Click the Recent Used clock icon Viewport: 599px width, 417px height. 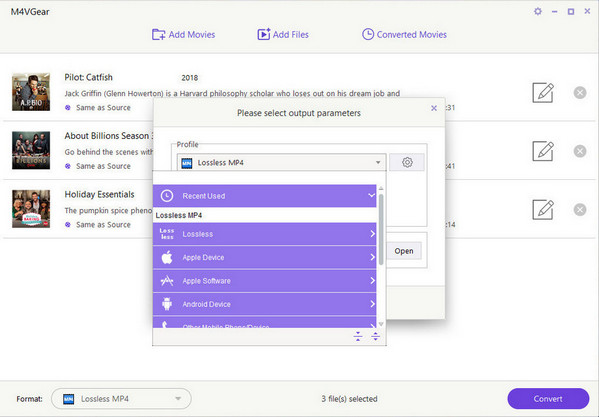coord(167,196)
